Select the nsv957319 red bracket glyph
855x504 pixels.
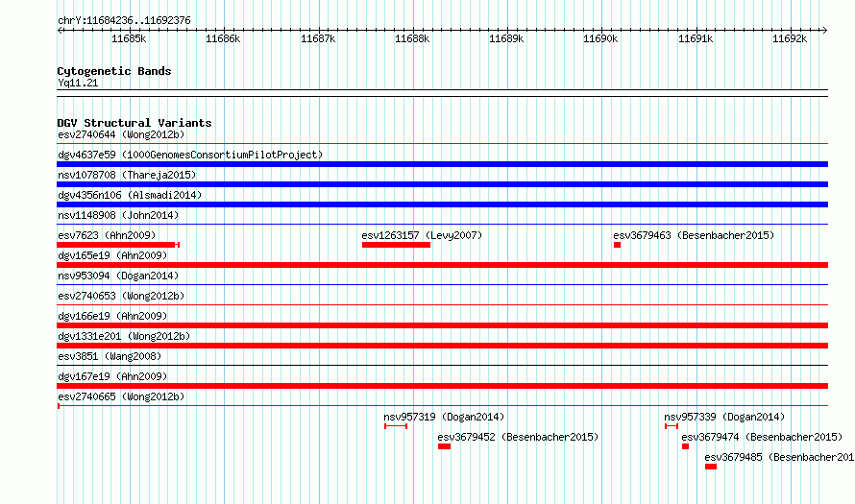click(x=396, y=426)
